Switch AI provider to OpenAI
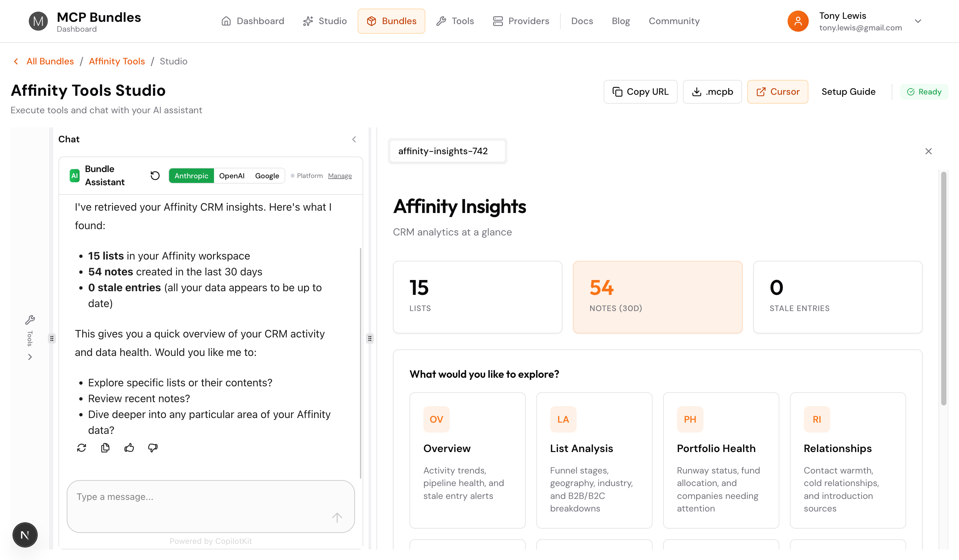This screenshot has height=560, width=959. (x=231, y=175)
